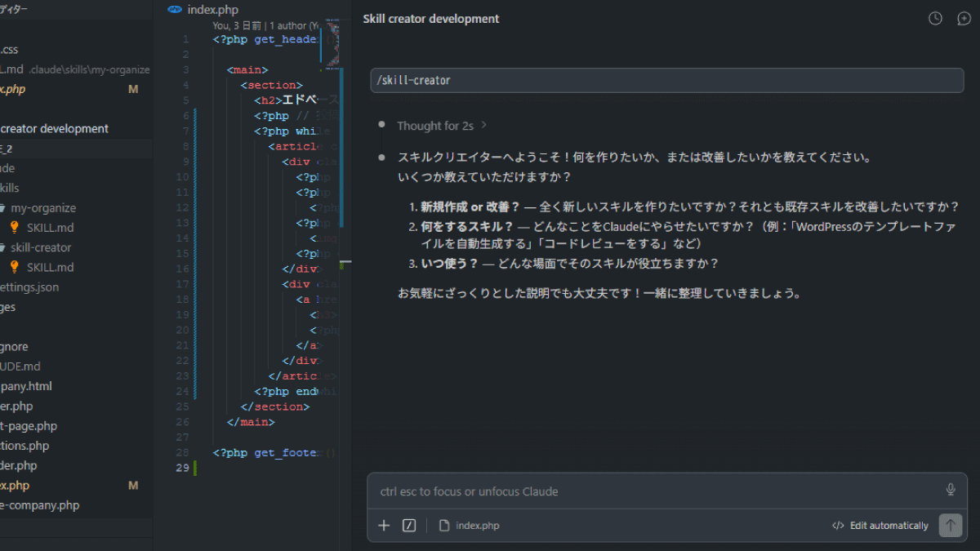Open the e-company.php file in the sidebar
The width and height of the screenshot is (980, 551).
(x=40, y=505)
